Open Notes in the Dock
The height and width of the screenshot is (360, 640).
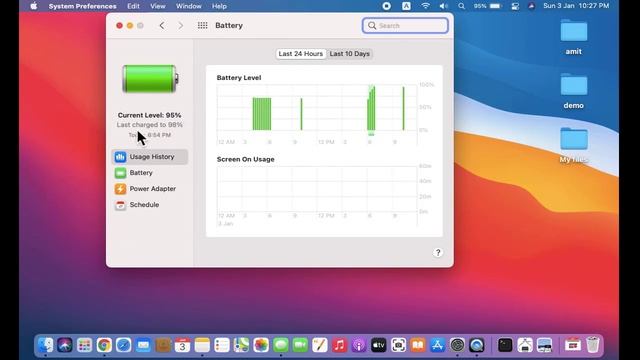click(x=202, y=345)
